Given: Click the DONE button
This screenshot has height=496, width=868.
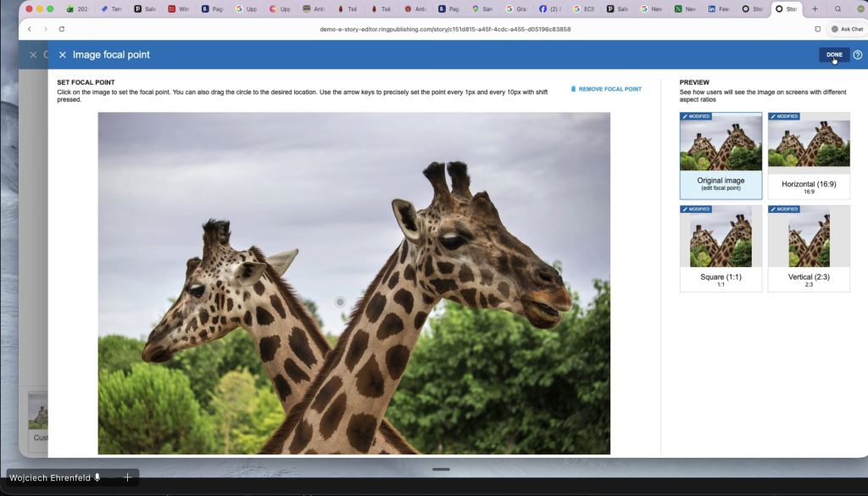Looking at the screenshot, I should (x=834, y=55).
